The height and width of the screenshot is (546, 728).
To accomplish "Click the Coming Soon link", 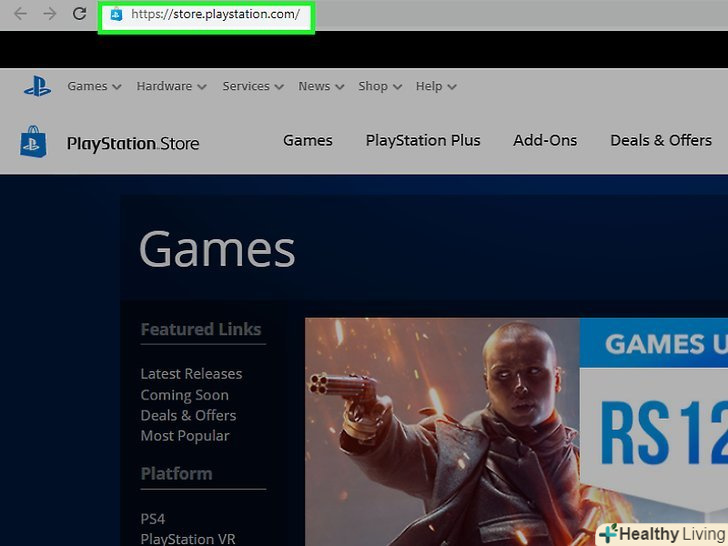I will tap(184, 395).
